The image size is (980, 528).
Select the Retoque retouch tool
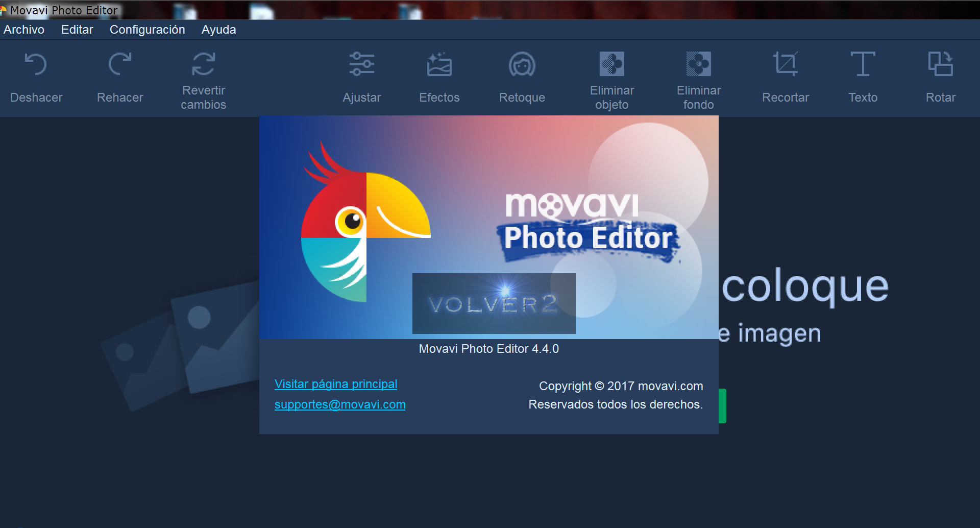pyautogui.click(x=522, y=78)
